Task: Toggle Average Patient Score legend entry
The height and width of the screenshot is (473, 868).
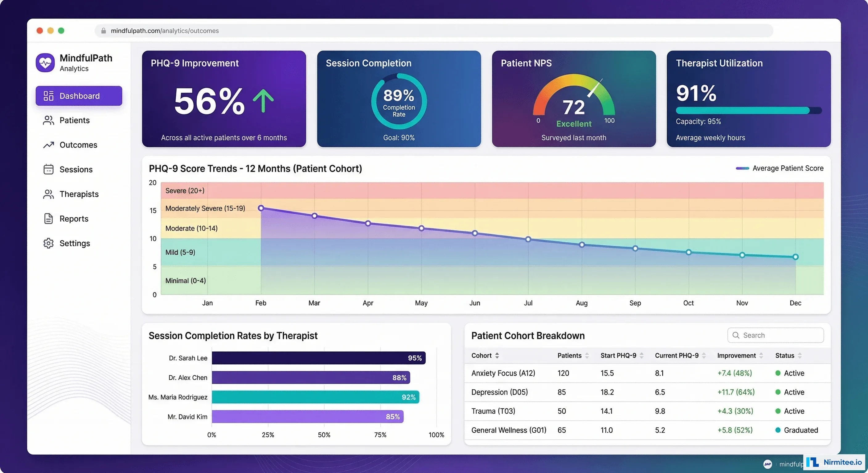Action: [779, 168]
